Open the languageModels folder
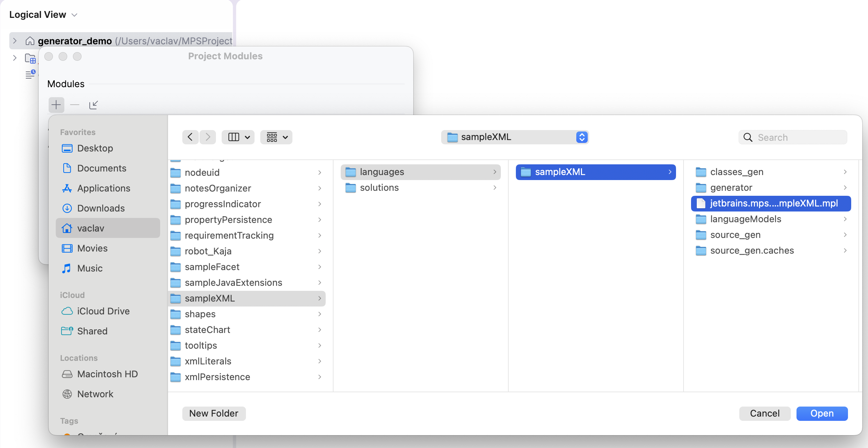 pos(745,219)
